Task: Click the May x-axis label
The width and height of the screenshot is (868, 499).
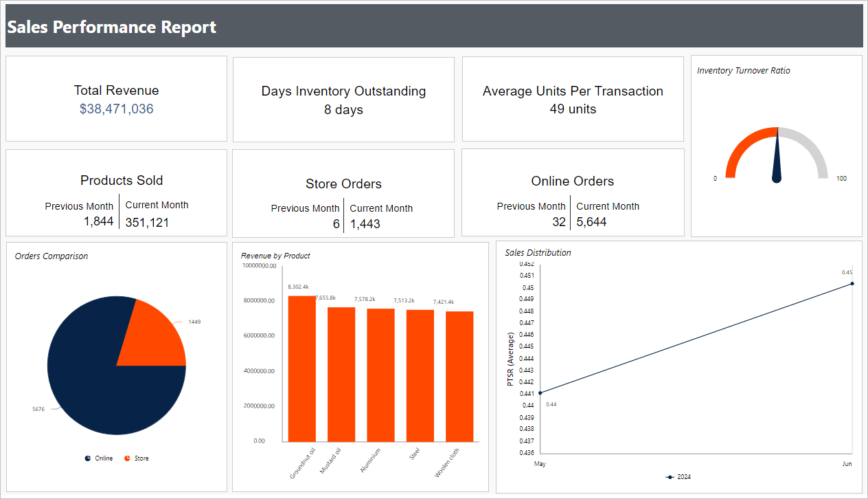Action: [x=540, y=464]
